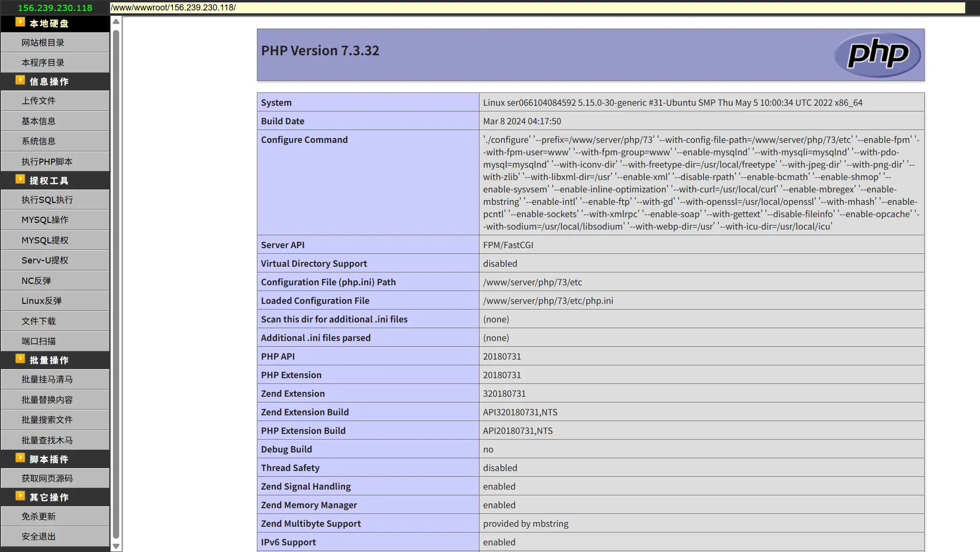This screenshot has width=980, height=552.
Task: Click the Zend Memory Manager label
Action: click(309, 505)
